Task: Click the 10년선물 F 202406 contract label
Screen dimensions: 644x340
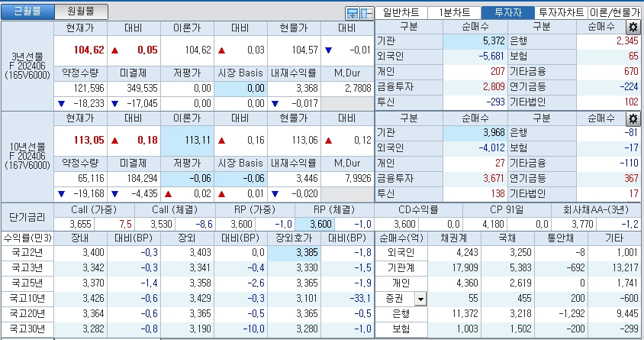Action: point(27,156)
